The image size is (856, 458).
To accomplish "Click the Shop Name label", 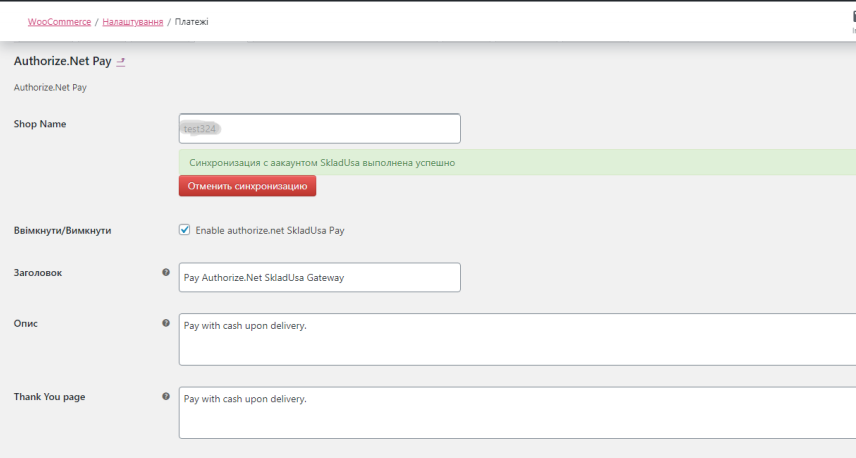I will click(40, 124).
